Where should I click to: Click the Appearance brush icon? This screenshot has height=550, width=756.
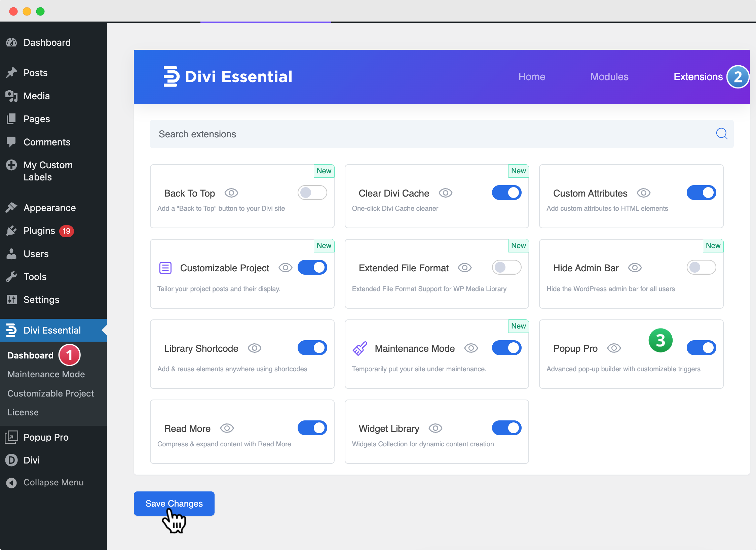[11, 208]
